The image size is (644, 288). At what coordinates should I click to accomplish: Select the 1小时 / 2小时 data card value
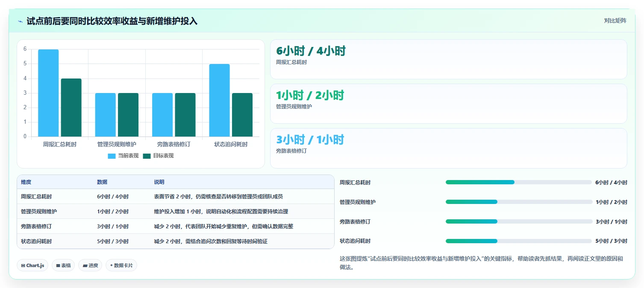pyautogui.click(x=310, y=96)
